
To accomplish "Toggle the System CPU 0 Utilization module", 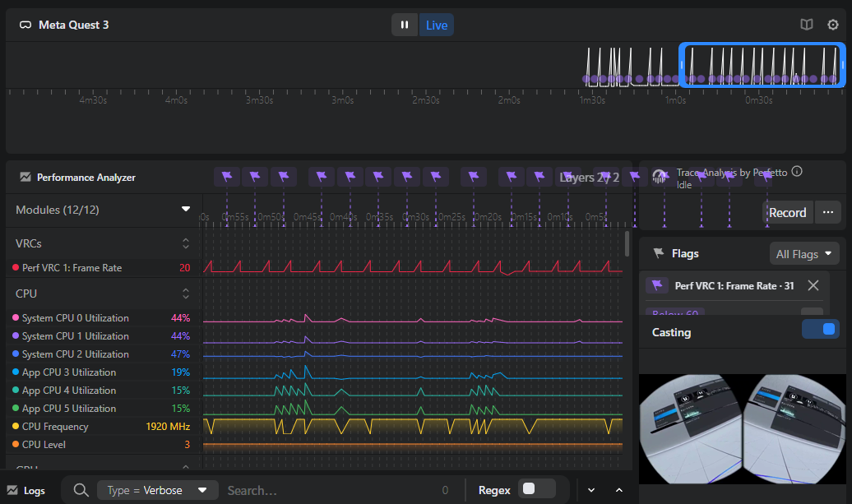I will (x=76, y=318).
